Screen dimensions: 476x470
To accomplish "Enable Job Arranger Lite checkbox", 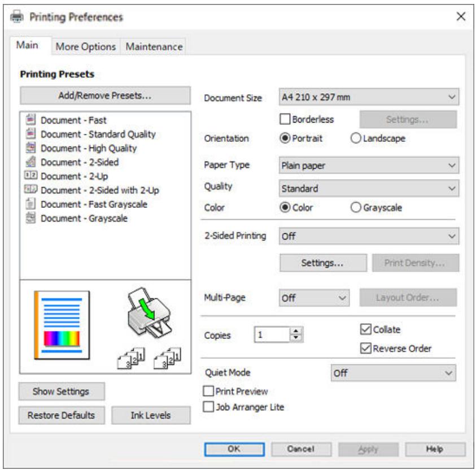I will pyautogui.click(x=208, y=407).
